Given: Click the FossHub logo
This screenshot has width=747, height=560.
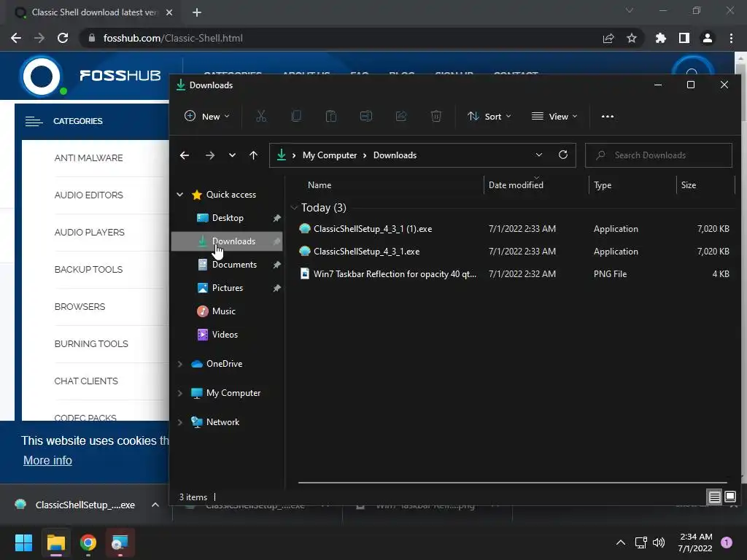Looking at the screenshot, I should point(91,76).
